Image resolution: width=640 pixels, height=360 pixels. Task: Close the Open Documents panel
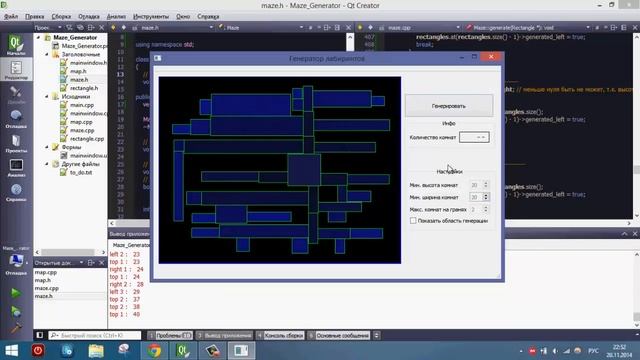coord(102,262)
